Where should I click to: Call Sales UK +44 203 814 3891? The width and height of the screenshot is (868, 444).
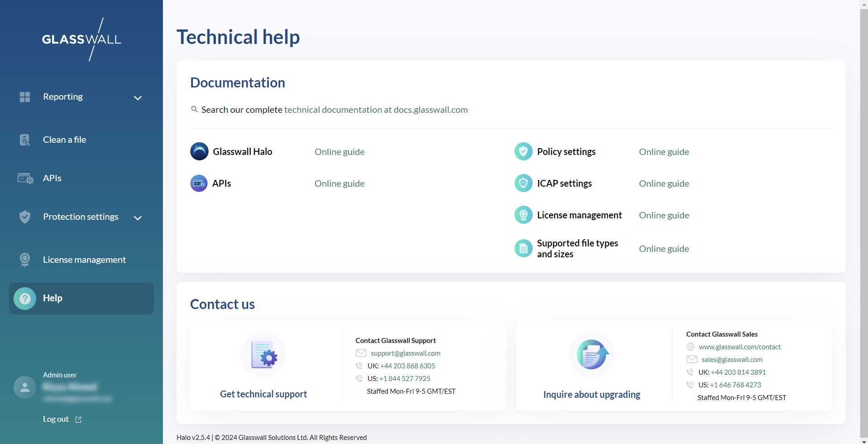click(738, 372)
